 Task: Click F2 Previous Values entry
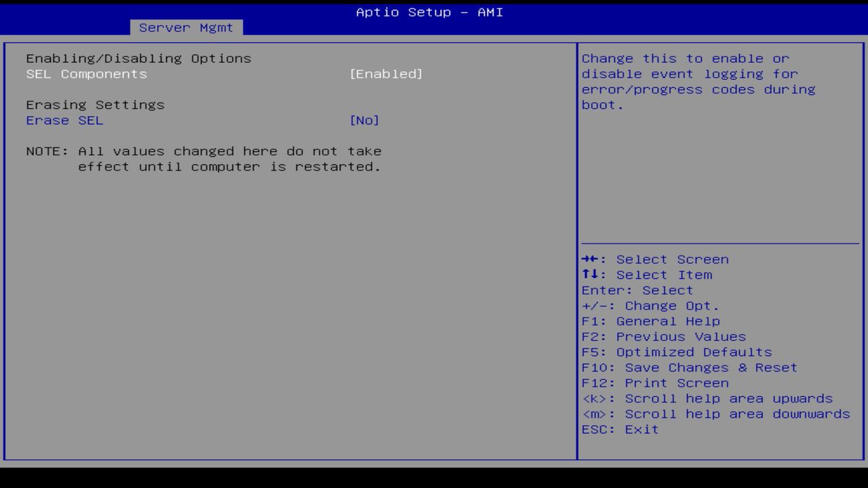coord(663,336)
